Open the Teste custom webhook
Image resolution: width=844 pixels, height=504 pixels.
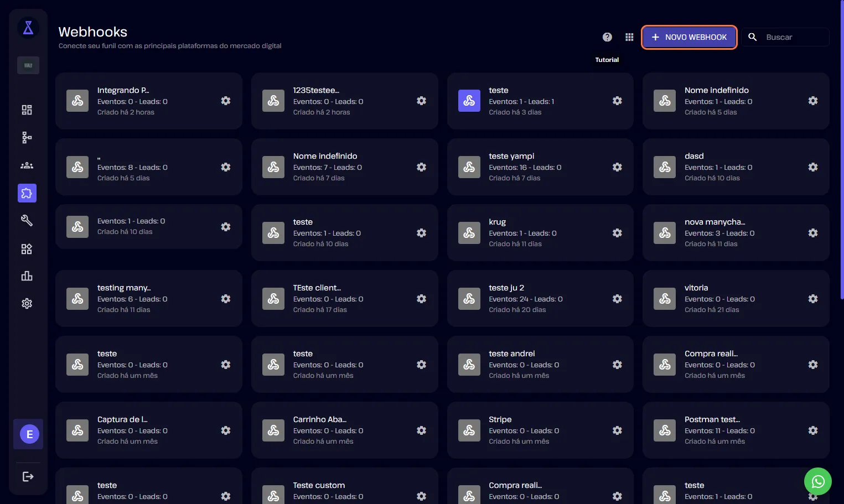coord(345,487)
